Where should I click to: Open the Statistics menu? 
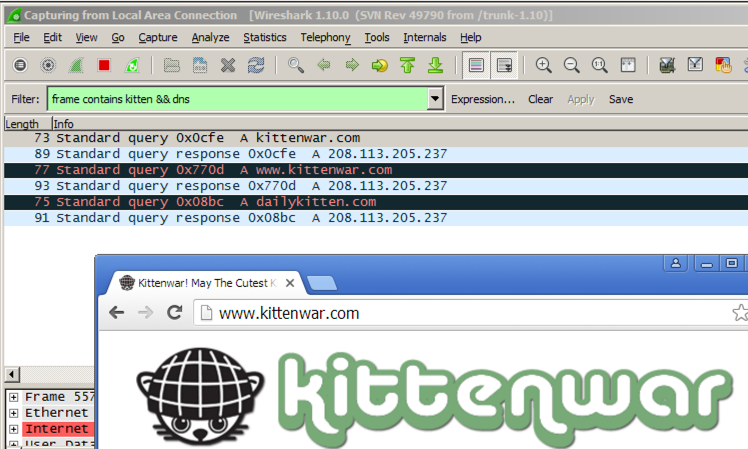265,37
